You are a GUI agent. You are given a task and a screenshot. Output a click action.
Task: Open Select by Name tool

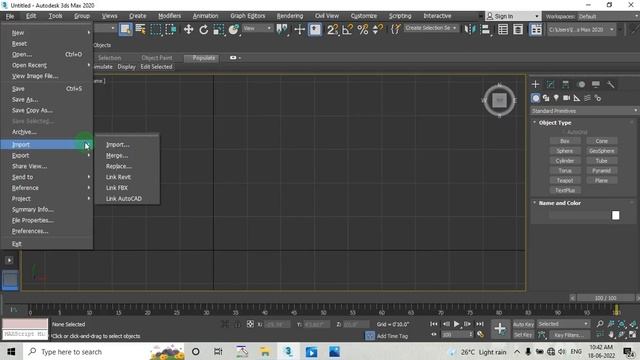pos(140,29)
